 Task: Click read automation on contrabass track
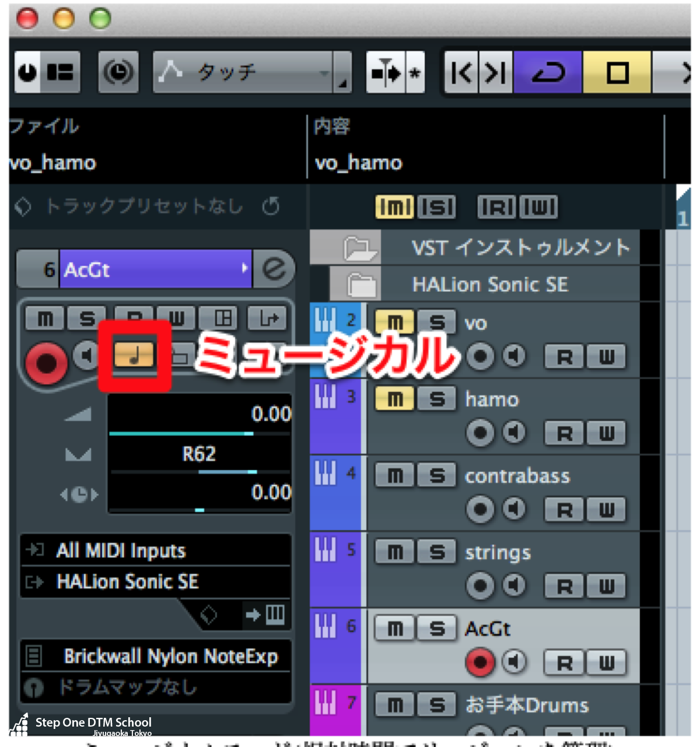pyautogui.click(x=564, y=510)
